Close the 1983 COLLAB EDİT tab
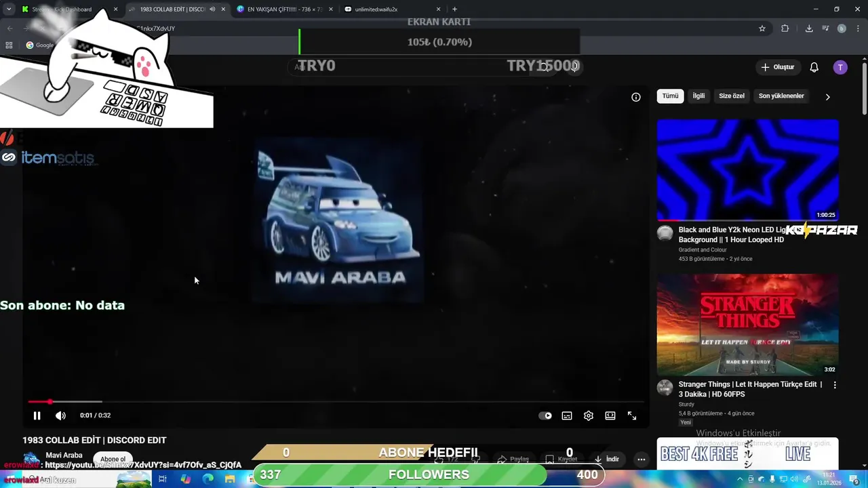Screen dimensions: 868x488 (223, 9)
